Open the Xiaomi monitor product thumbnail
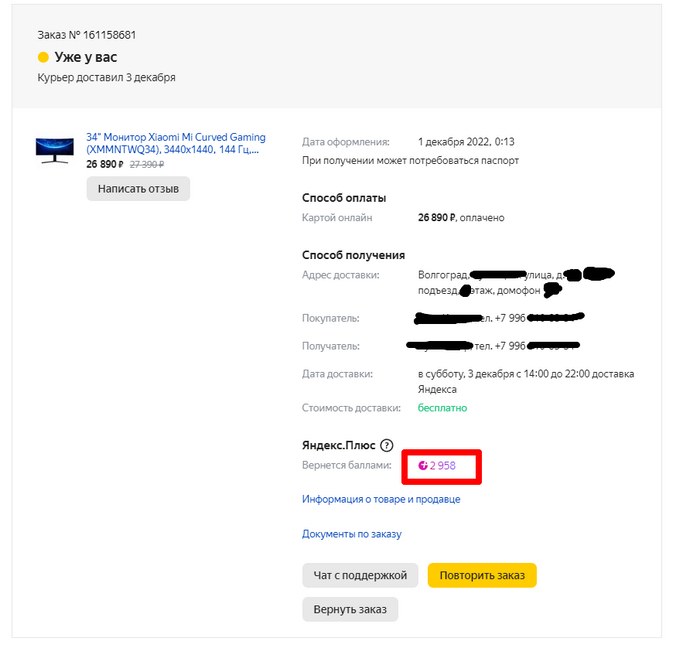700x648 pixels. click(x=55, y=148)
